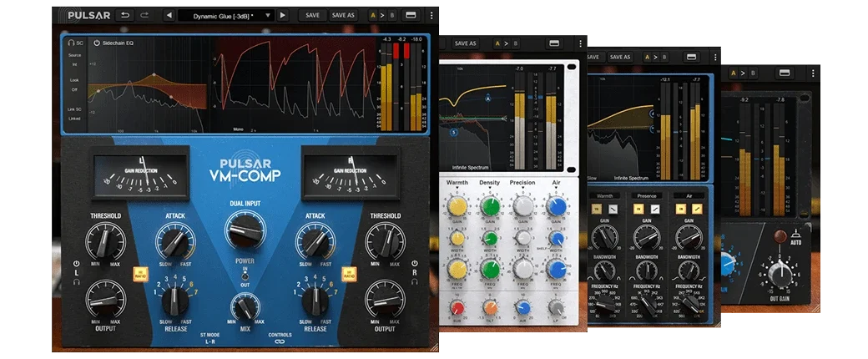Click right channel Threshold knob

click(385, 241)
